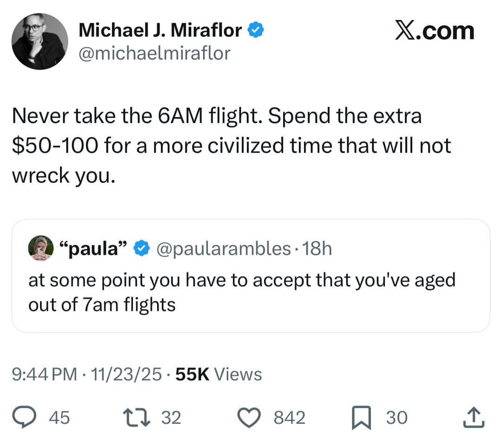
Task: Click the verified badge next to "paula"
Action: click(x=141, y=250)
